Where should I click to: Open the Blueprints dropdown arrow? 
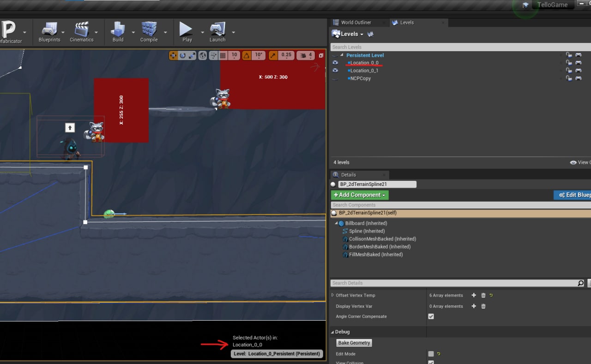(63, 33)
